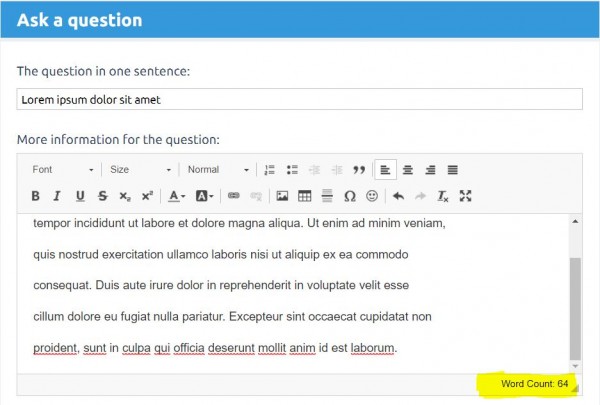Insert an image
This screenshot has height=405, width=600.
(x=282, y=196)
